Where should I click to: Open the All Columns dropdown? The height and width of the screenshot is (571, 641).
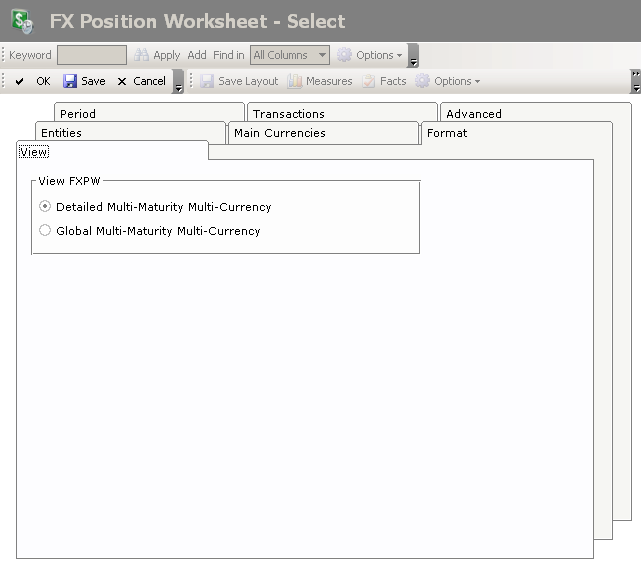coord(290,55)
